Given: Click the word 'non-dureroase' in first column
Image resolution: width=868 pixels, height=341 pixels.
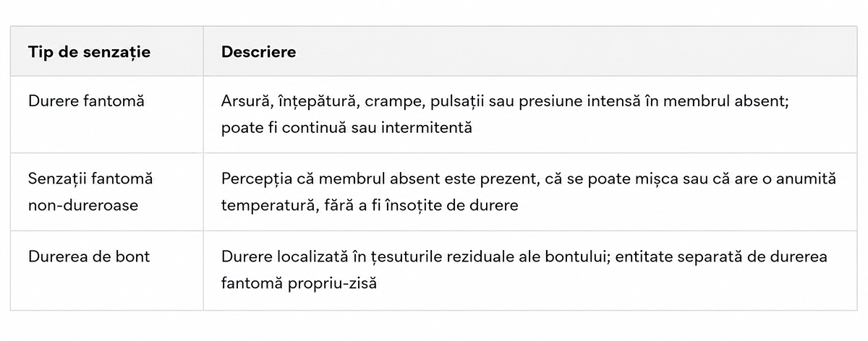Looking at the screenshot, I should point(83,205).
